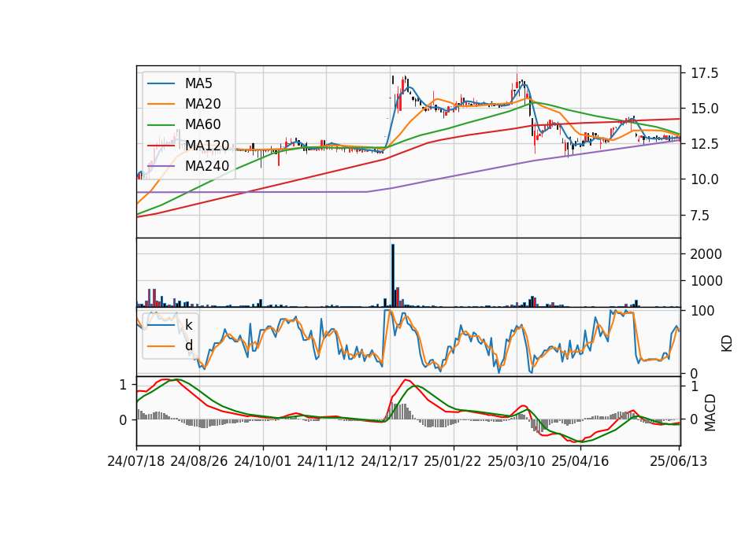Image resolution: width=756 pixels, height=543 pixels.
Task: Click the 'd' legend entry in KD panel
Action: 188,345
